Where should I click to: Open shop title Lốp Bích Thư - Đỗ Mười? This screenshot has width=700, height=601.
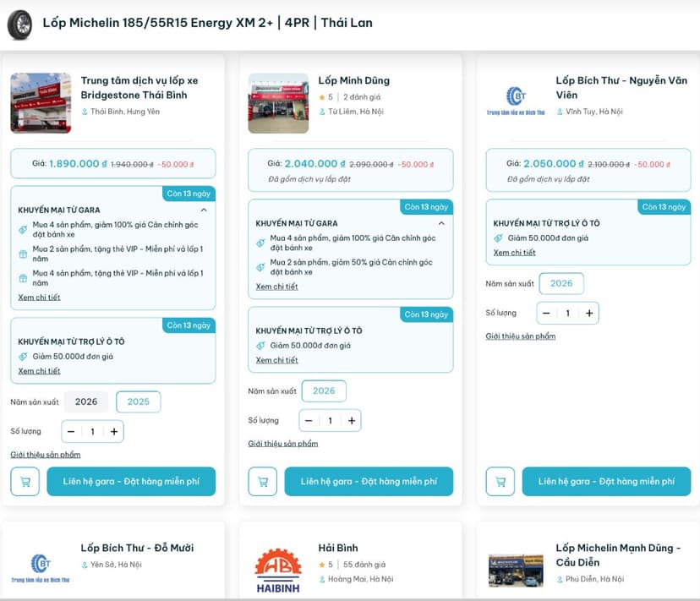click(137, 548)
